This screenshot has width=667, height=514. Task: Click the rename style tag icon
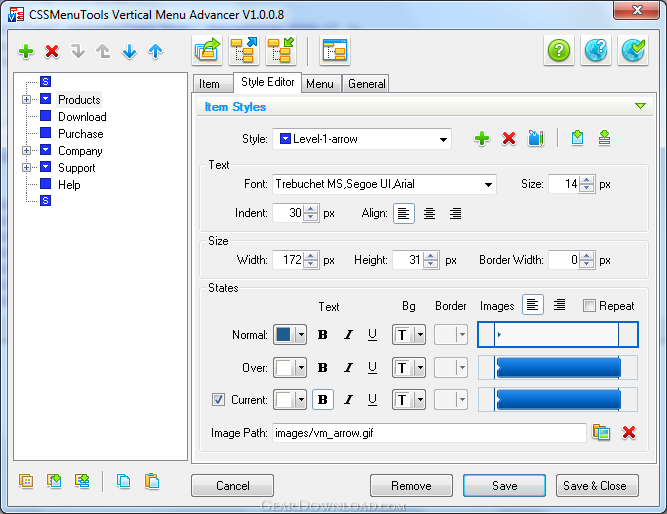536,138
